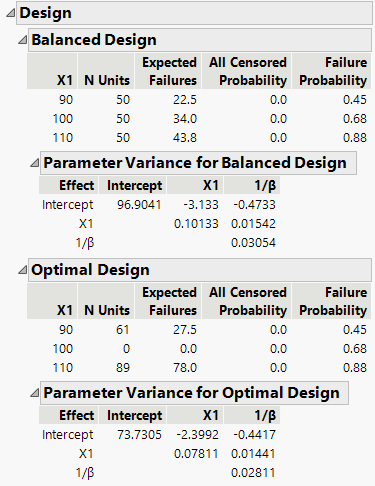This screenshot has width=375, height=486.
Task: Collapse the Design outline section
Action: (11, 13)
